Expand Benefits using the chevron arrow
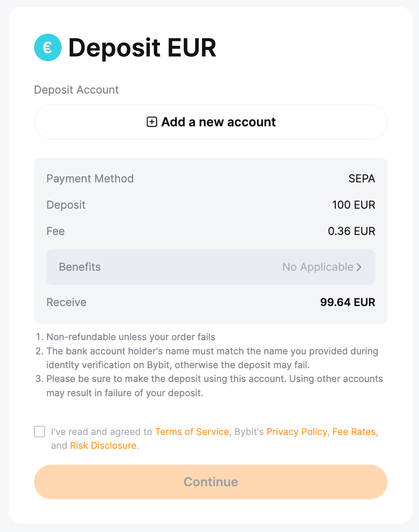The height and width of the screenshot is (532, 419). (x=359, y=267)
